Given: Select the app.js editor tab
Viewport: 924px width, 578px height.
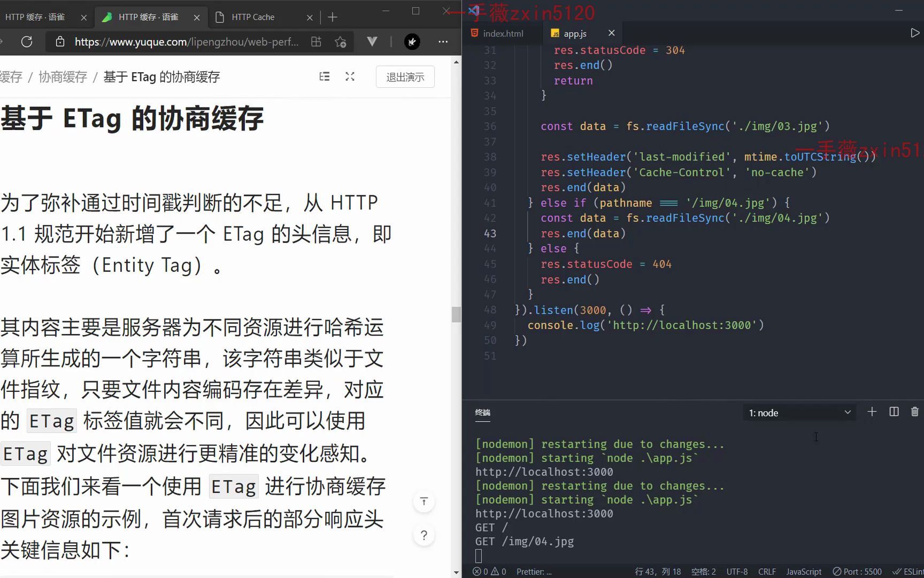Looking at the screenshot, I should [575, 33].
